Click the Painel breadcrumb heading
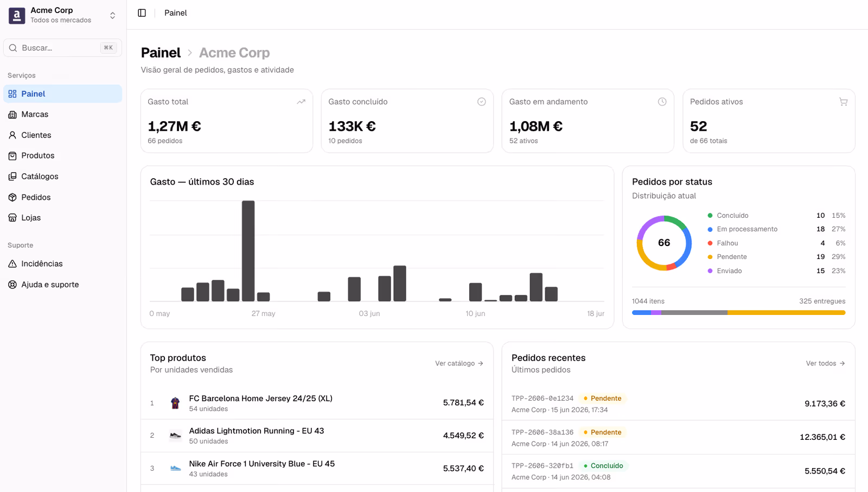 [x=161, y=53]
